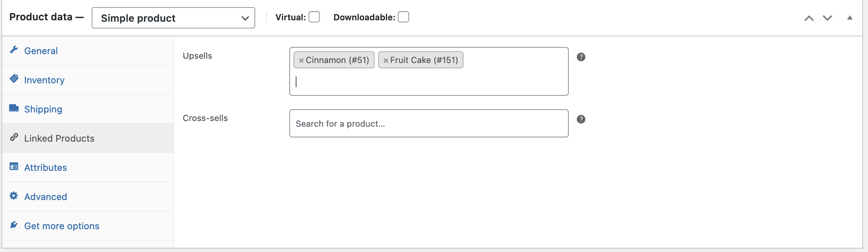Click the Attributes list icon

14,166
